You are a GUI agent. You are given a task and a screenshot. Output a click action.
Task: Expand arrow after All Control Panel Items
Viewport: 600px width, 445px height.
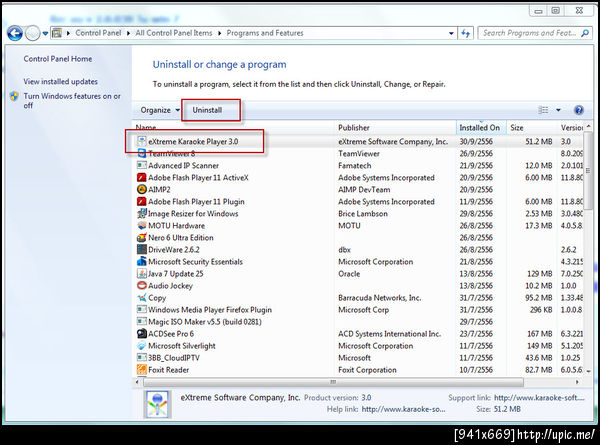click(220, 33)
